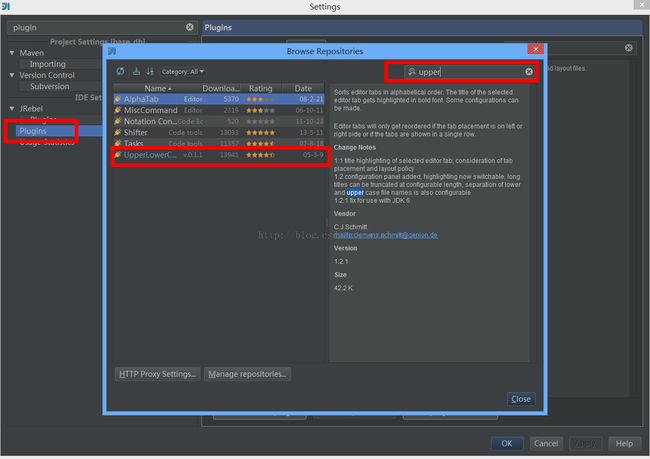Click the Manage repositories button
This screenshot has height=459, width=650.
coord(247,374)
